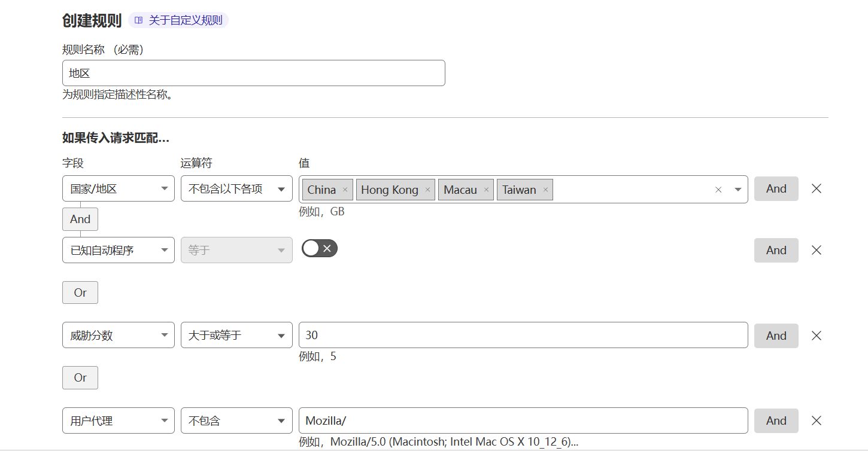
Task: Click the 规则名称 input field
Action: pyautogui.click(x=253, y=73)
